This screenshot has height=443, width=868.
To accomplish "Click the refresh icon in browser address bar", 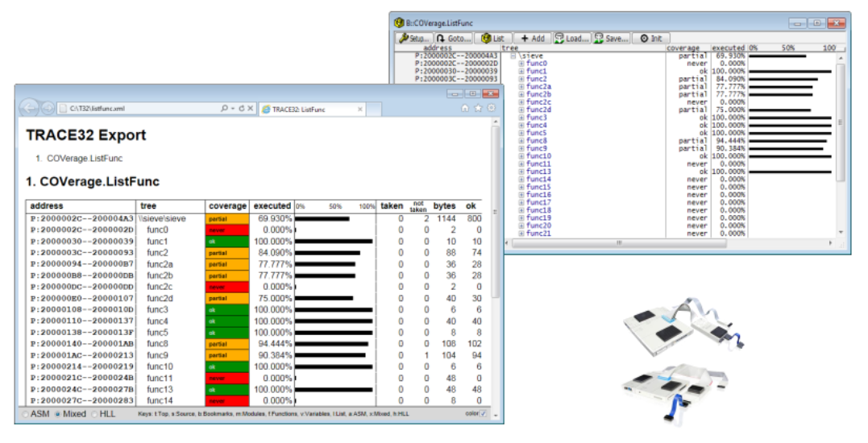I will tap(241, 109).
